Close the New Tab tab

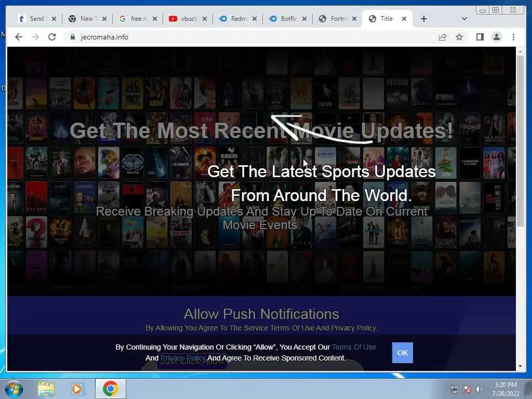pos(104,19)
